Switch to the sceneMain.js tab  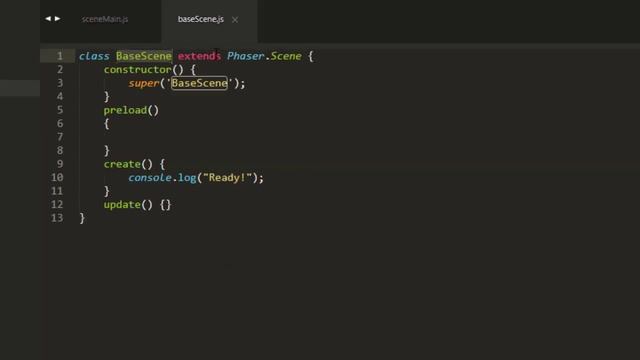105,19
